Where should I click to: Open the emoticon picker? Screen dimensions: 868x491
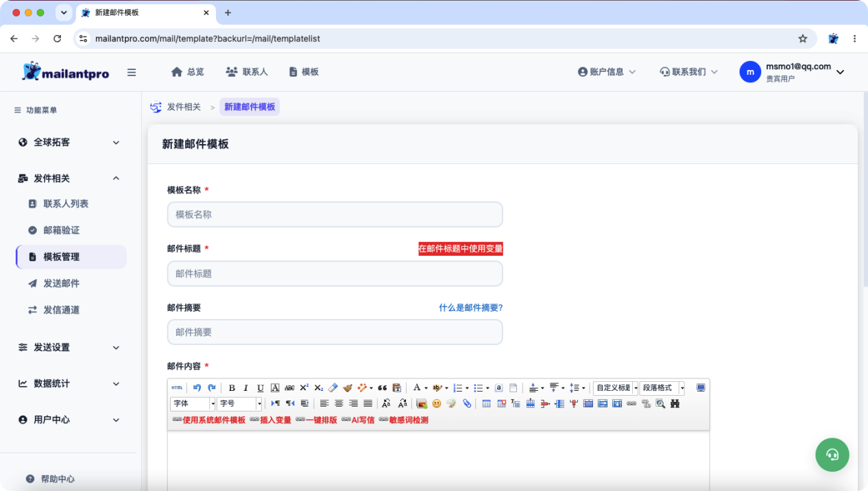(x=436, y=403)
